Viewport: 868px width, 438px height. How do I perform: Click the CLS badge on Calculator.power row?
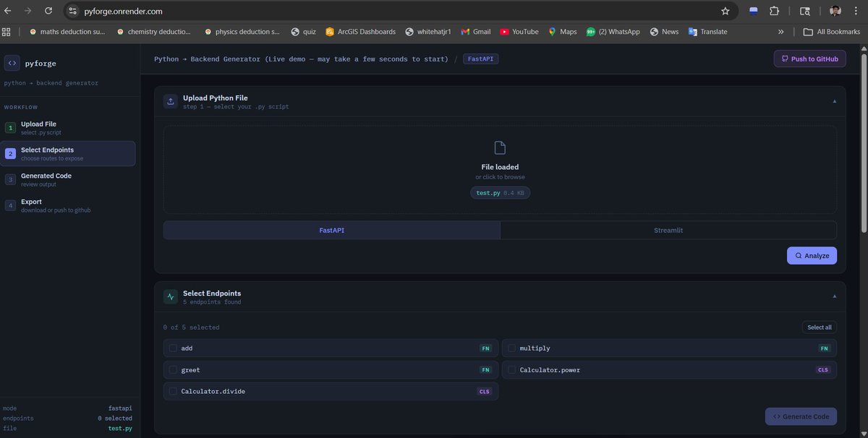click(x=823, y=370)
